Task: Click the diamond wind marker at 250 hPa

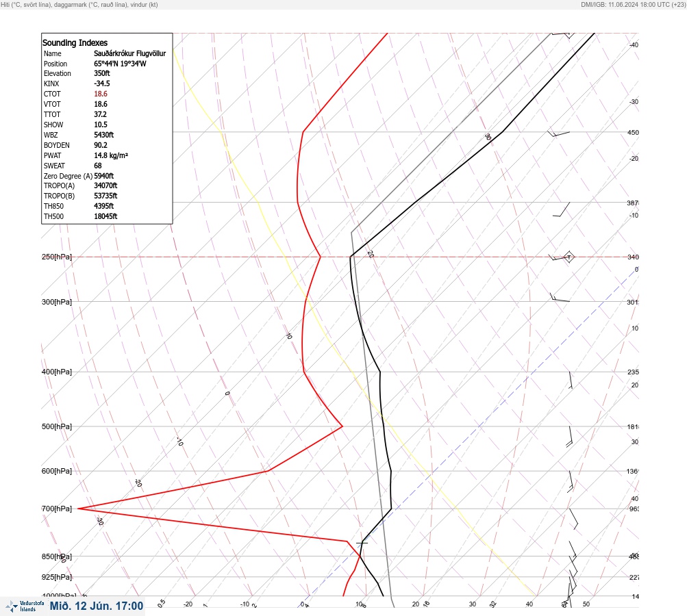Action: (569, 257)
